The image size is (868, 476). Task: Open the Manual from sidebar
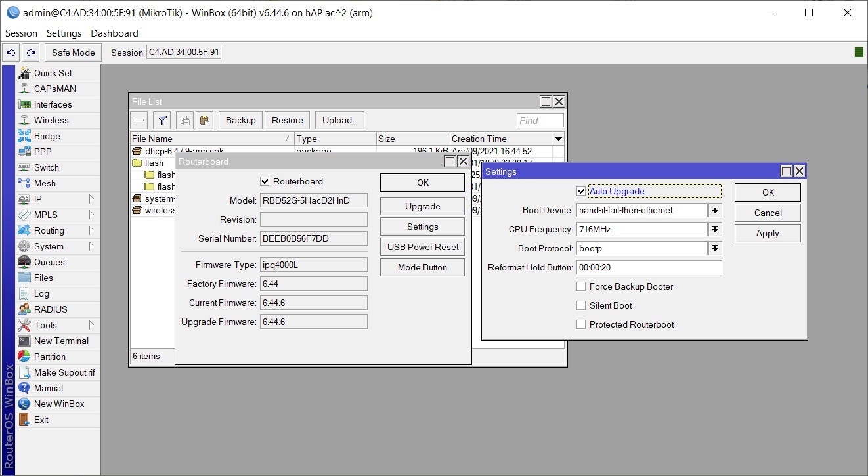tap(58, 388)
